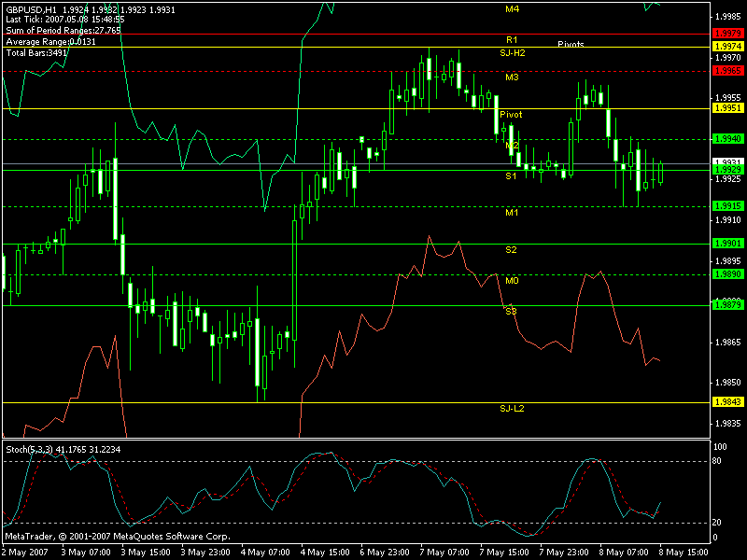Screen dimensions: 747x560
Task: Select the yellow 1.9843 SJ-L2 price tag
Action: (727, 402)
